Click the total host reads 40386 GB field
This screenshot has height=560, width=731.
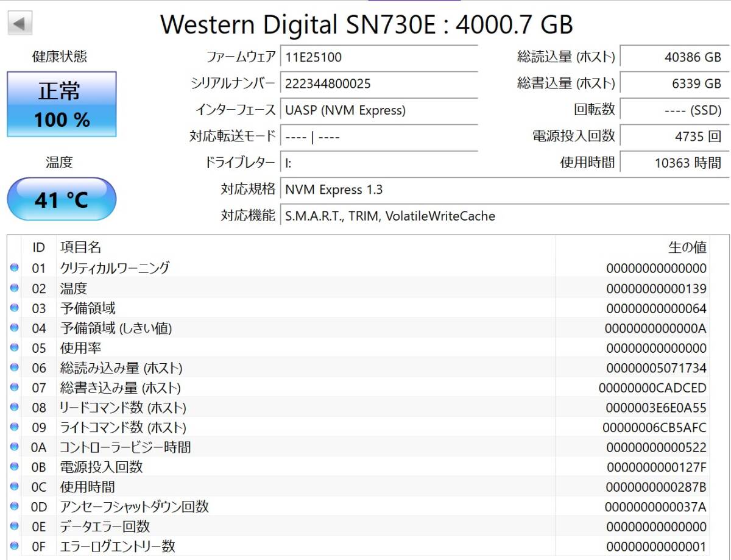674,57
